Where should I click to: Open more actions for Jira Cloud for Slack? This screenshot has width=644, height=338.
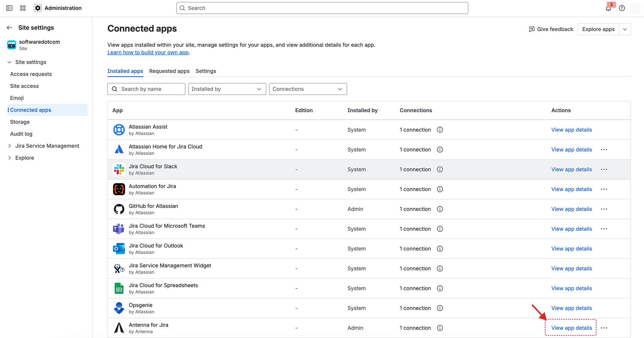click(604, 169)
